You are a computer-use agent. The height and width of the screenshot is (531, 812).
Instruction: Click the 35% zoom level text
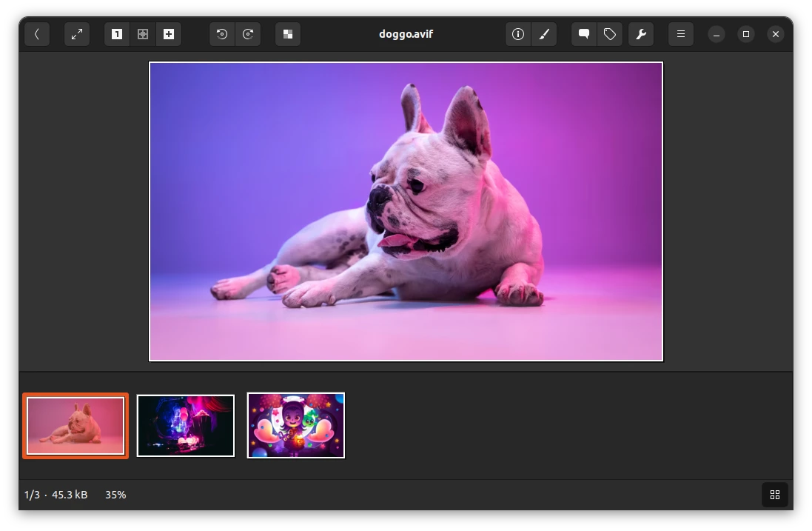115,495
